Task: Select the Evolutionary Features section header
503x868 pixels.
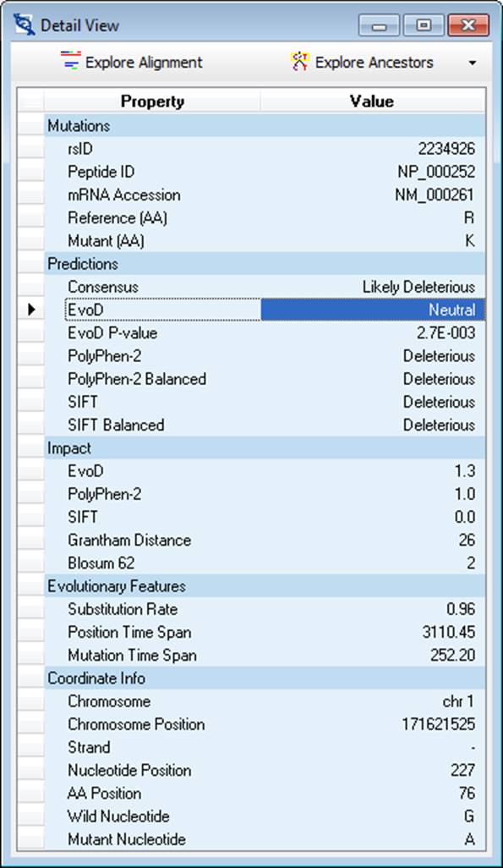Action: [265, 586]
